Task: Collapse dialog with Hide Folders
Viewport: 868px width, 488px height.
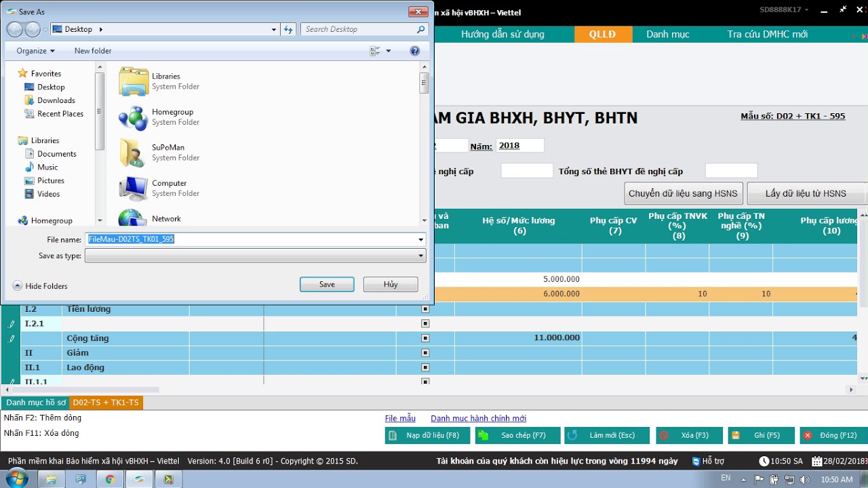Action: tap(40, 286)
